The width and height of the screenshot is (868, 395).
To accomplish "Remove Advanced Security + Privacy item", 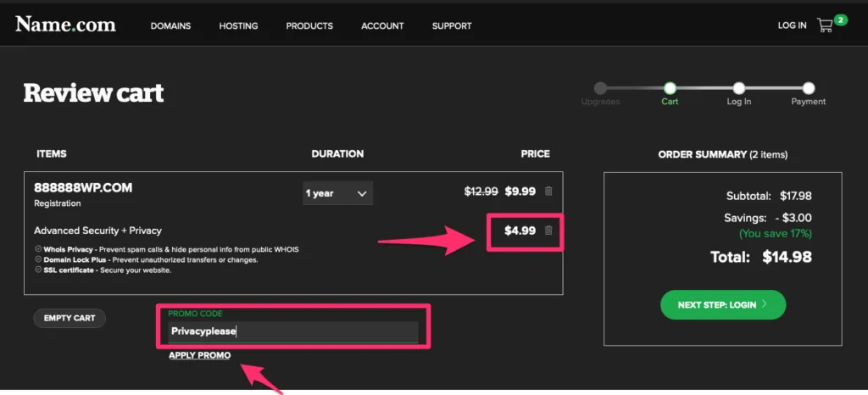I will click(x=548, y=231).
